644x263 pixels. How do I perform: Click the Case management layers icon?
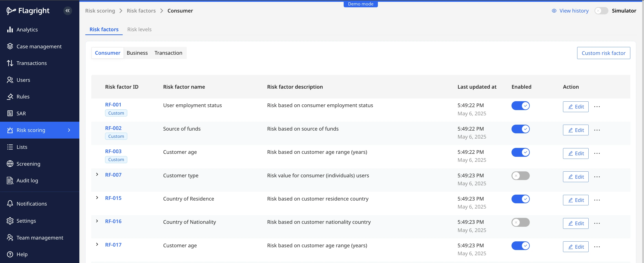point(10,46)
